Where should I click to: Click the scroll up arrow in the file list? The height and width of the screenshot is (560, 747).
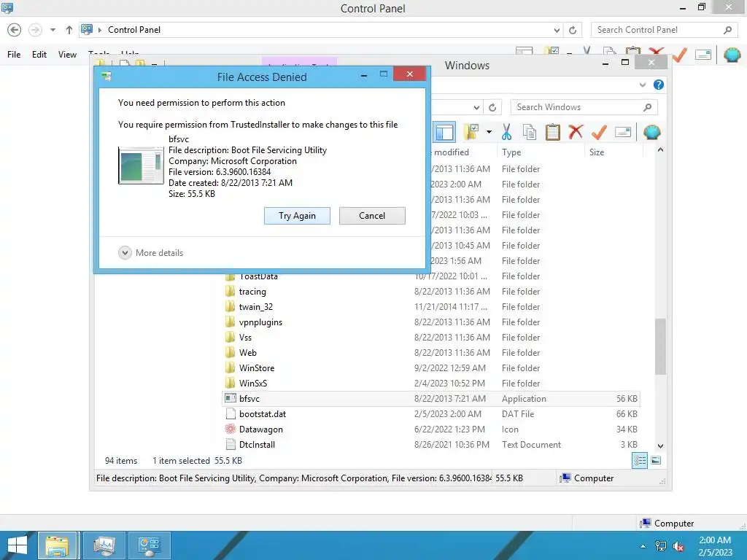coord(660,149)
